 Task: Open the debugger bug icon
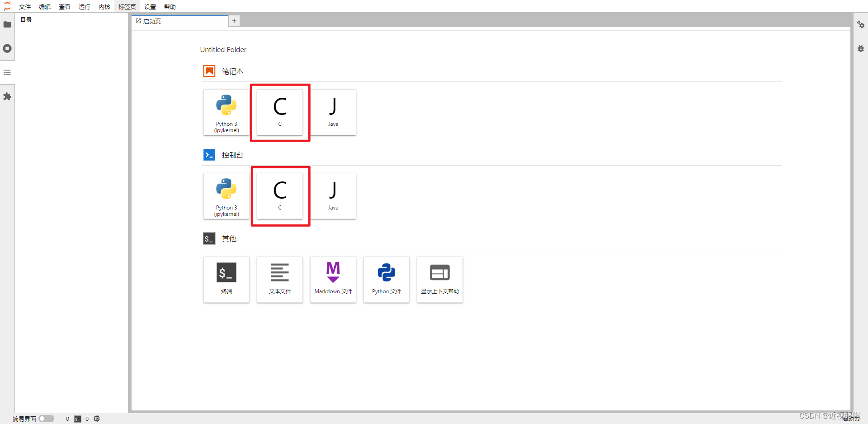click(861, 48)
